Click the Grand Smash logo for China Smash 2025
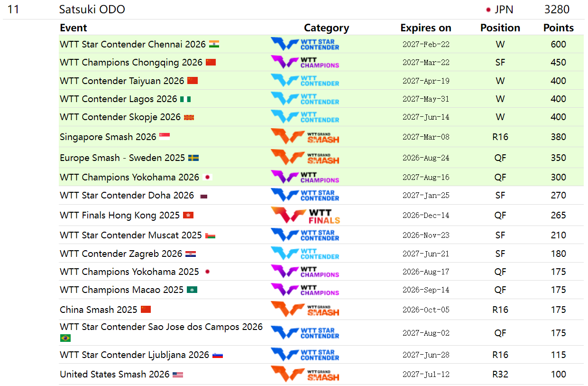The width and height of the screenshot is (588, 386). [305, 310]
